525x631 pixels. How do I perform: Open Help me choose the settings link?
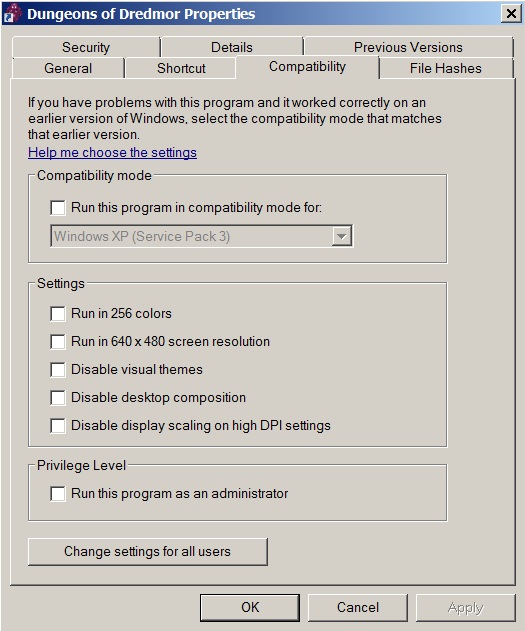pos(112,153)
